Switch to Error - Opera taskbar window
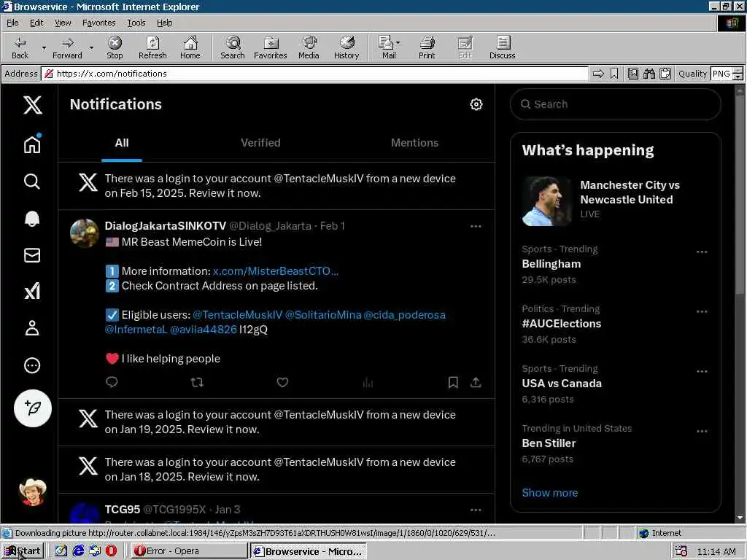747x560 pixels. 189,551
